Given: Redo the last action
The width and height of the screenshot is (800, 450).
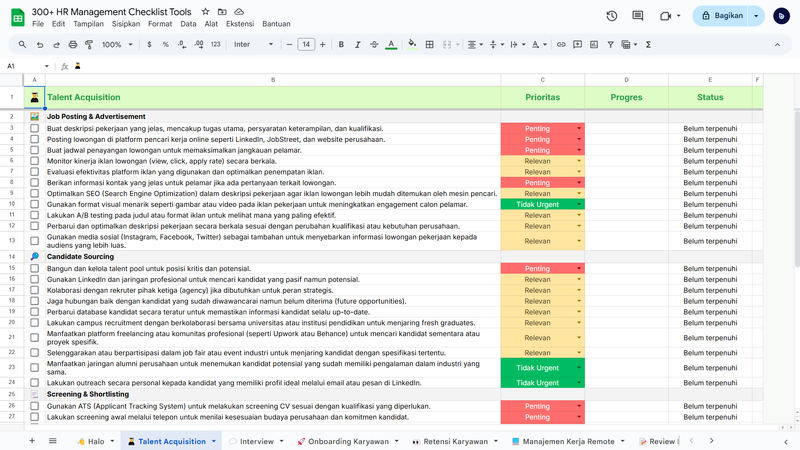Looking at the screenshot, I should 56,45.
